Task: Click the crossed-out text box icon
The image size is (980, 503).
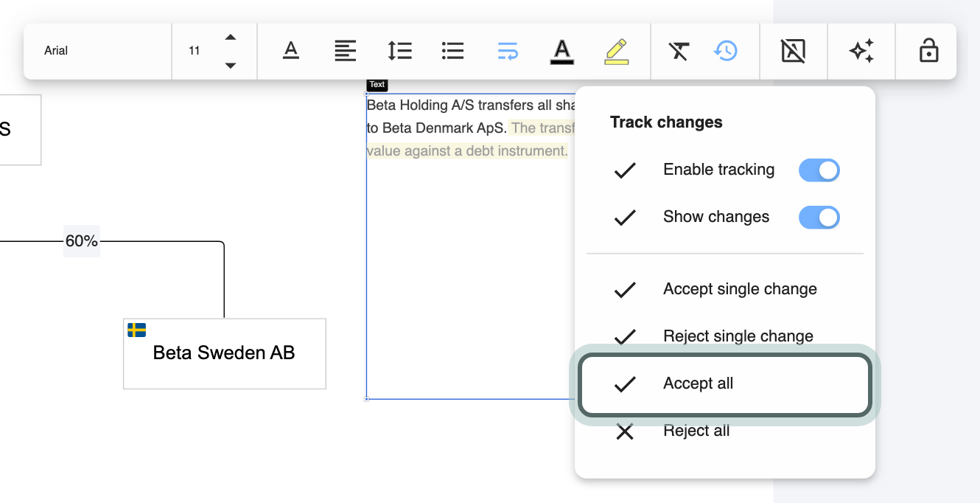Action: coord(793,51)
